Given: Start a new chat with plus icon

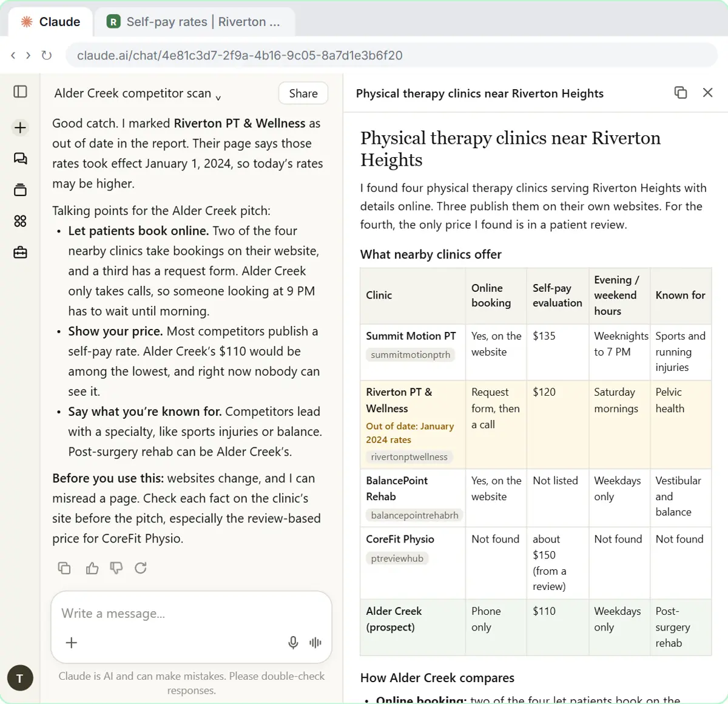Looking at the screenshot, I should 20,127.
